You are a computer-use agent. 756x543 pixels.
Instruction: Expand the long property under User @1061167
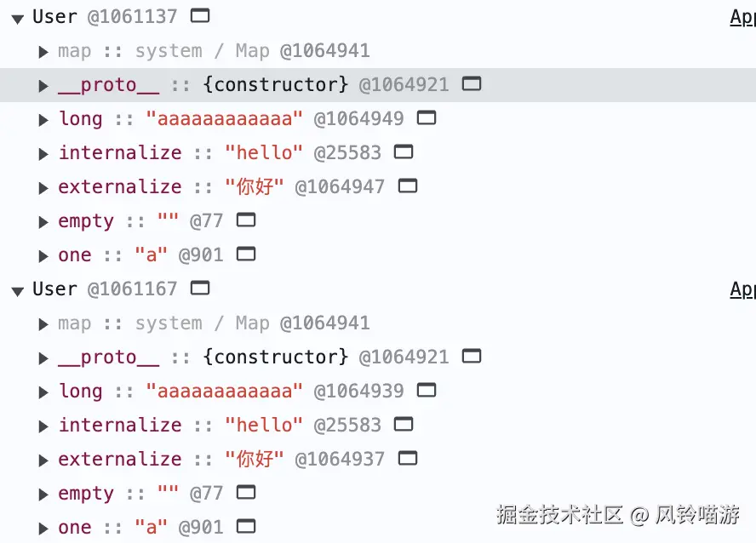point(43,392)
